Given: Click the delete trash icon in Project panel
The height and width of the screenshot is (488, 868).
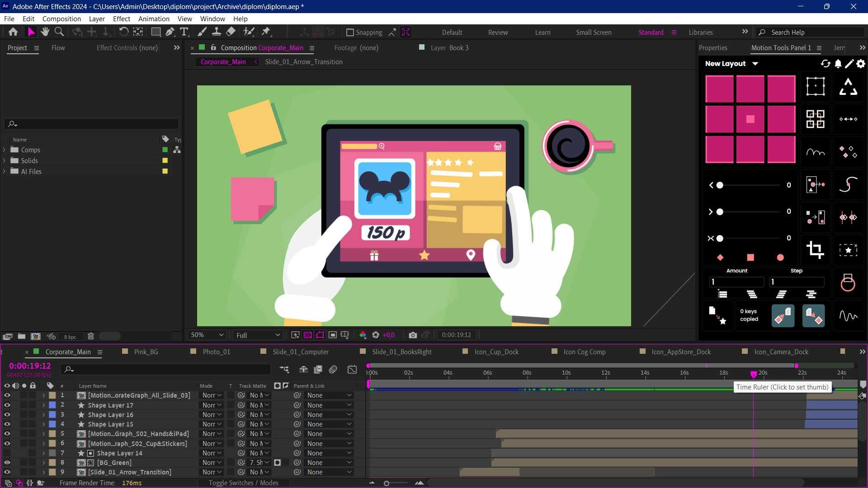Looking at the screenshot, I should (90, 336).
